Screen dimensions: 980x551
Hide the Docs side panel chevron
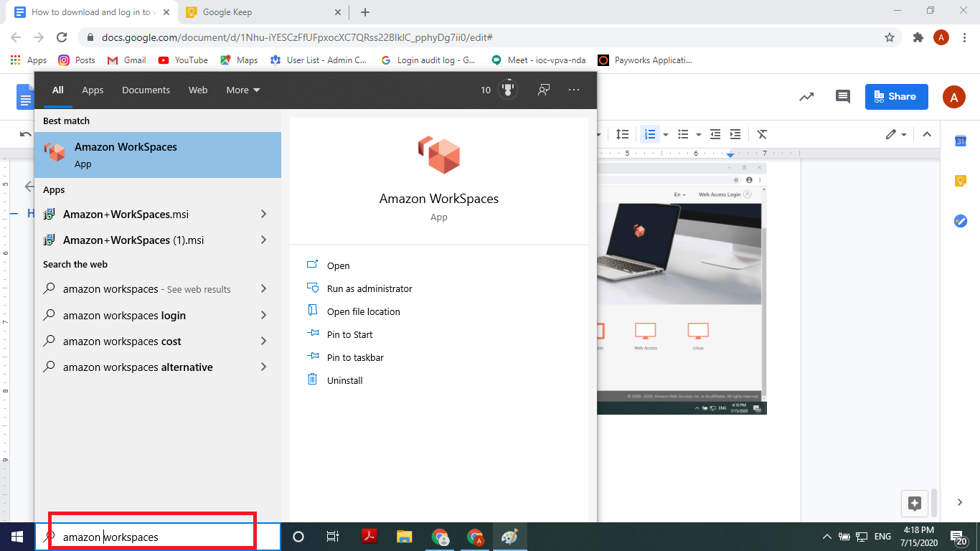960,502
